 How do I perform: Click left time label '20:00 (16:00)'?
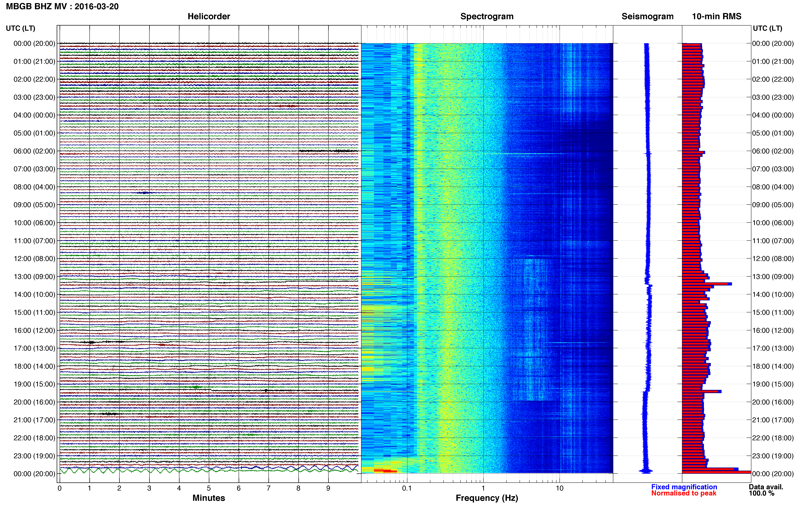(x=34, y=402)
